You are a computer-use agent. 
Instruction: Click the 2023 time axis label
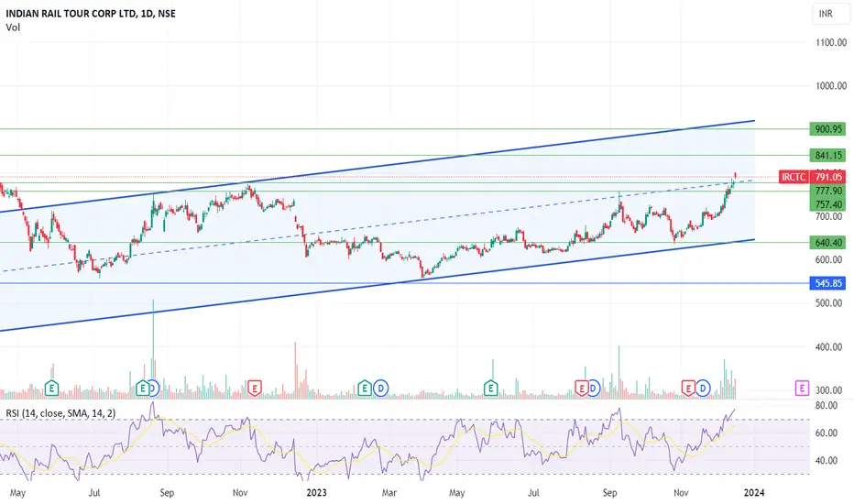tap(316, 493)
